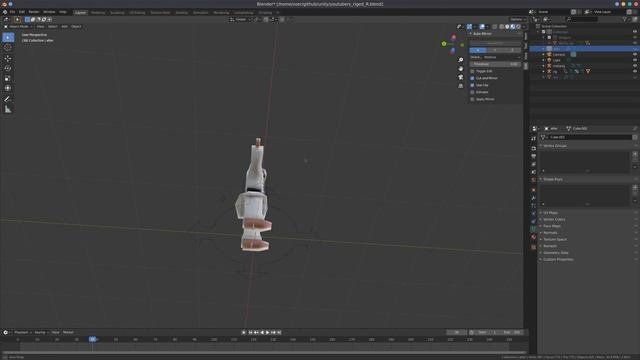Expand the UV Maps panel
Viewport: 640px width, 360px height.
point(550,213)
